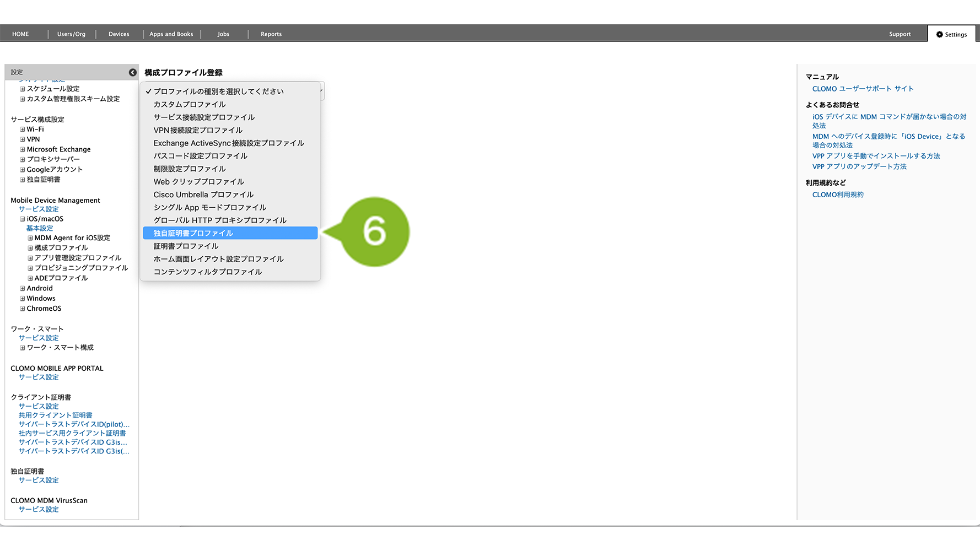Select 独自証明書プロファイル from dropdown list
This screenshot has width=980, height=551.
(x=193, y=233)
